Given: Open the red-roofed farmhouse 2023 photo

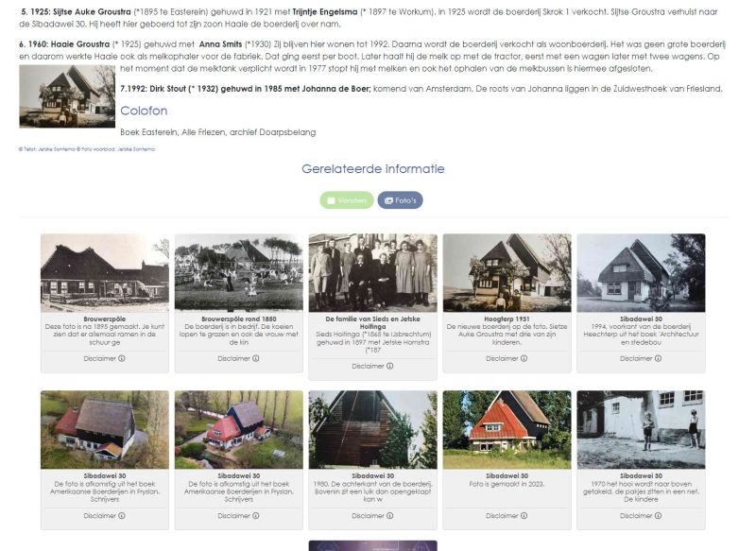Looking at the screenshot, I should [x=507, y=429].
